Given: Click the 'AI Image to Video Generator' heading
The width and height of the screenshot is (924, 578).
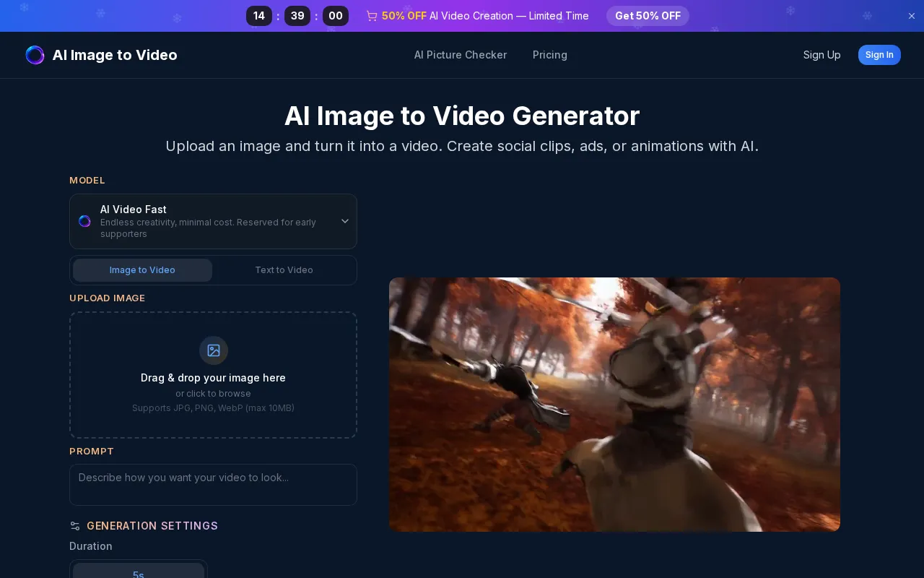Looking at the screenshot, I should tap(462, 116).
